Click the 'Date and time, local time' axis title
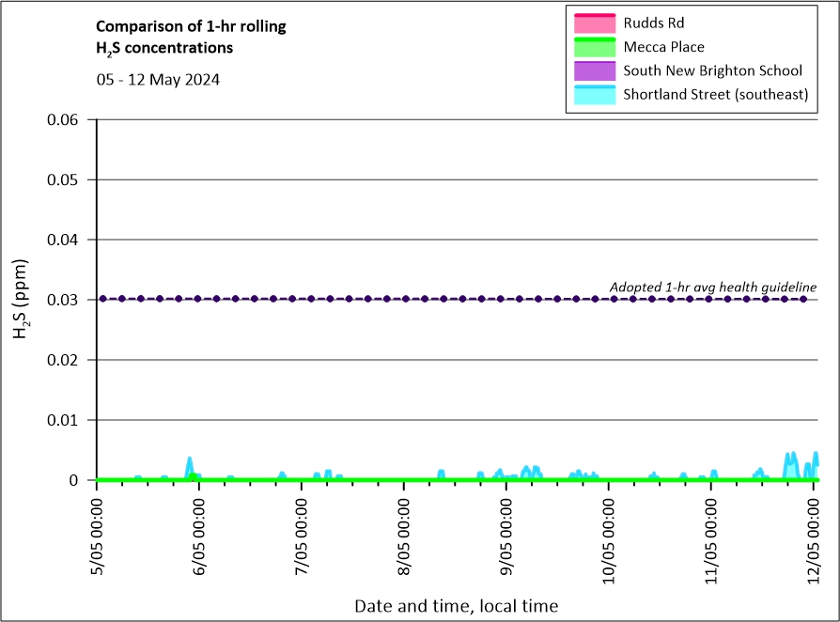840x622 pixels. 456,606
